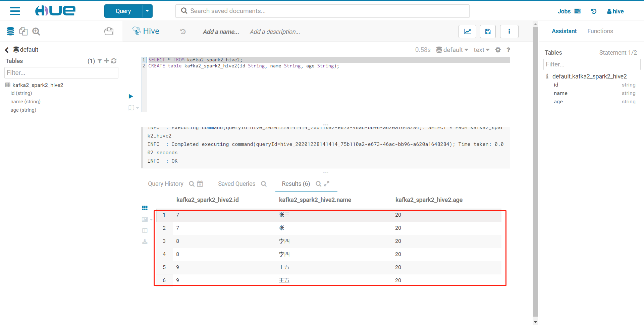Open the three-dot more actions menu
644x325 pixels.
509,32
